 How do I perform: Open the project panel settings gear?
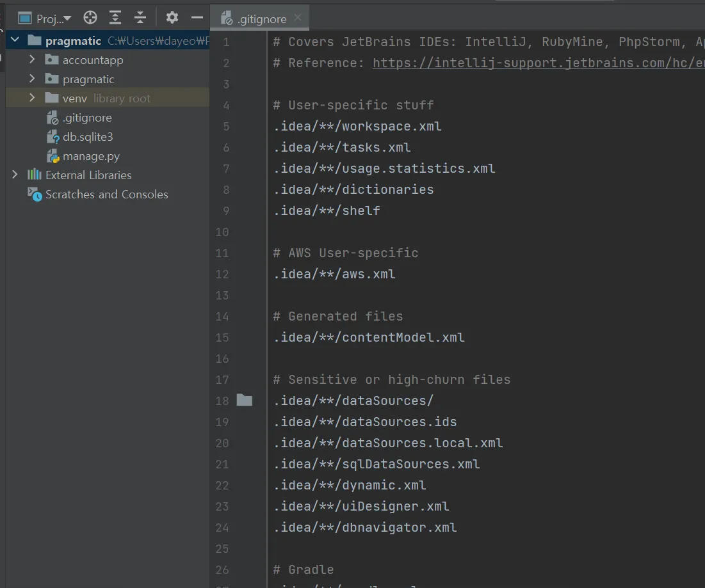(172, 18)
